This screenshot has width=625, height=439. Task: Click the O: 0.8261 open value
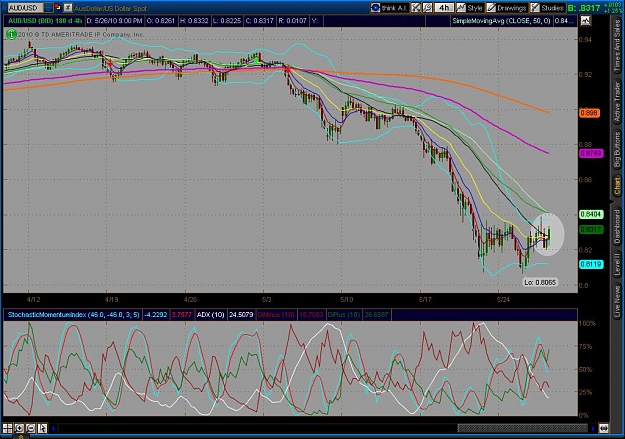click(x=161, y=21)
